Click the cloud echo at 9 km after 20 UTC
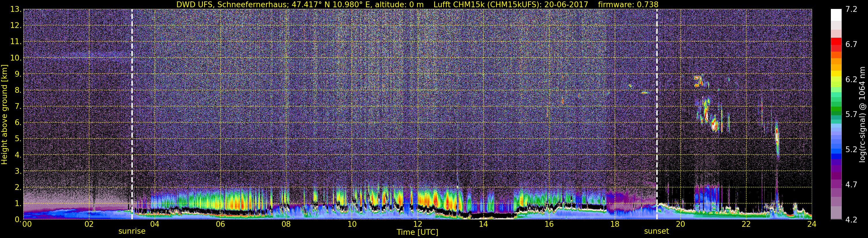This screenshot has height=238, width=868. [x=699, y=81]
